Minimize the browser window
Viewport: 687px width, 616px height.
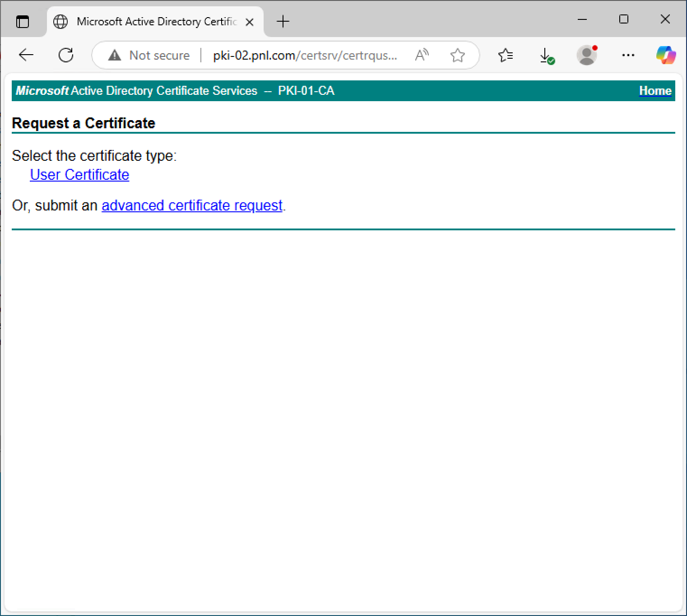click(582, 19)
